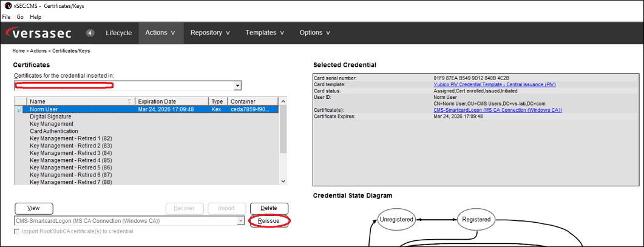644x247 pixels.
Task: Click the certificates list scrollbar thumb
Action: click(x=283, y=129)
